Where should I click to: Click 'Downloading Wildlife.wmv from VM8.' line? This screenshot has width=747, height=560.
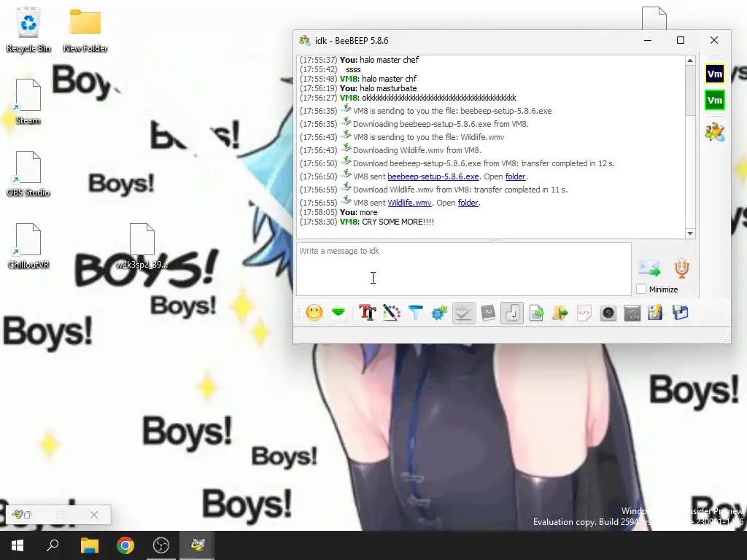coord(417,150)
